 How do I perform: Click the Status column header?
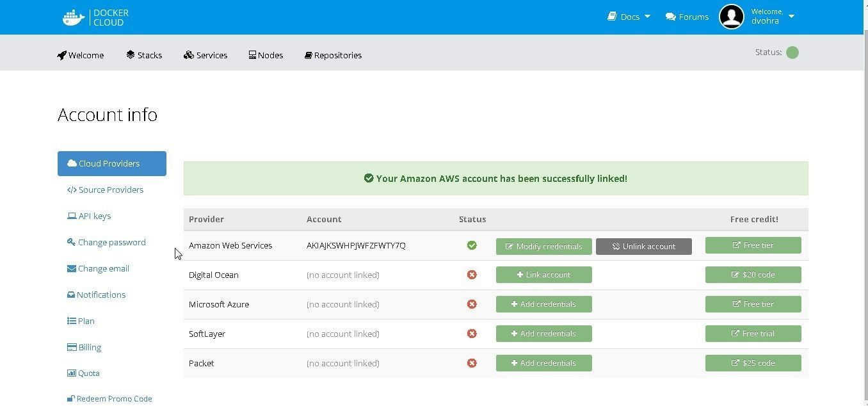[472, 219]
